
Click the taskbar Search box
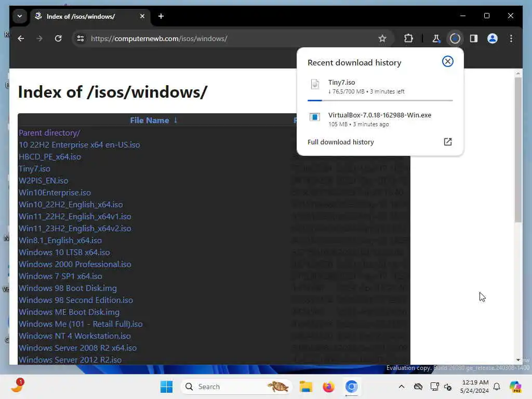click(236, 387)
